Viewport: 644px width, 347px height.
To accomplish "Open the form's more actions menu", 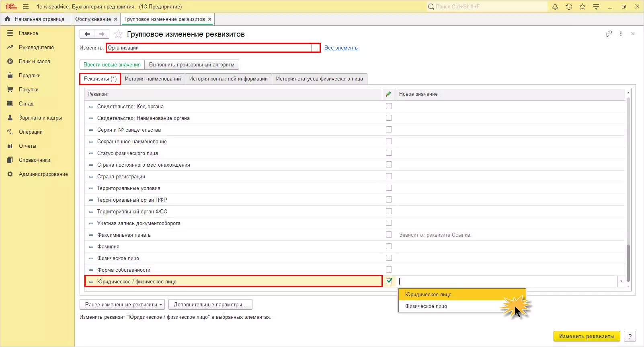I will point(621,34).
